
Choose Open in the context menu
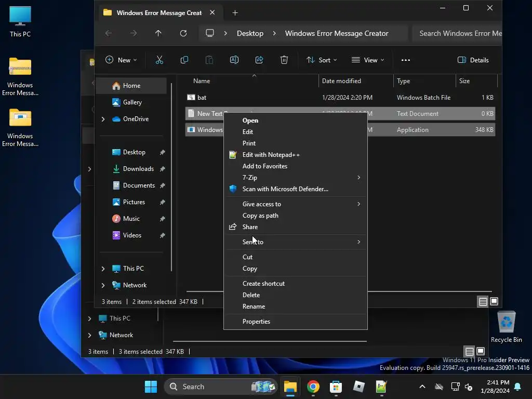click(x=295, y=121)
